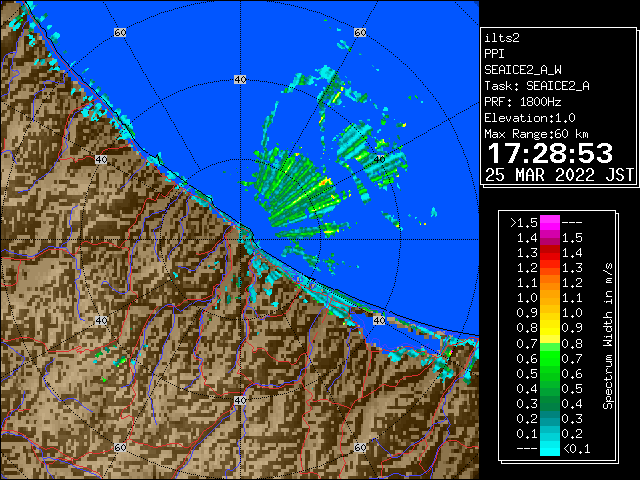The image size is (640, 480).
Task: Click the '25 MAR 2022 JST' date
Action: [559, 175]
